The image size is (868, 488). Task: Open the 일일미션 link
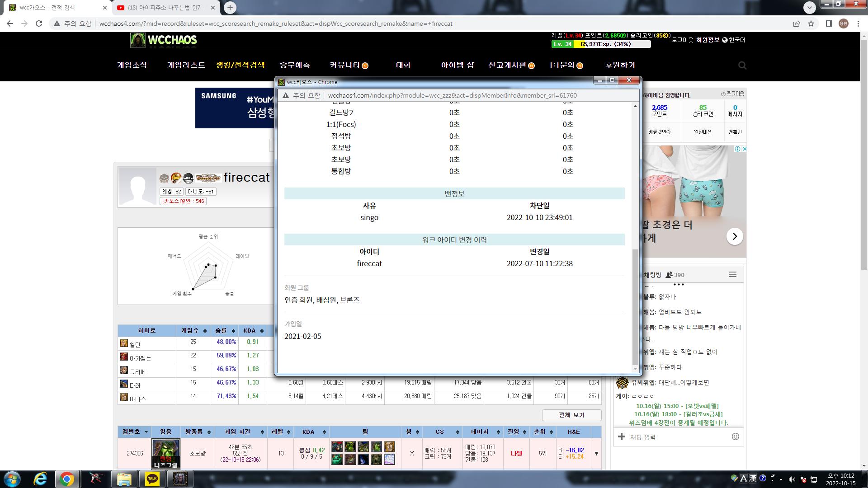point(703,132)
